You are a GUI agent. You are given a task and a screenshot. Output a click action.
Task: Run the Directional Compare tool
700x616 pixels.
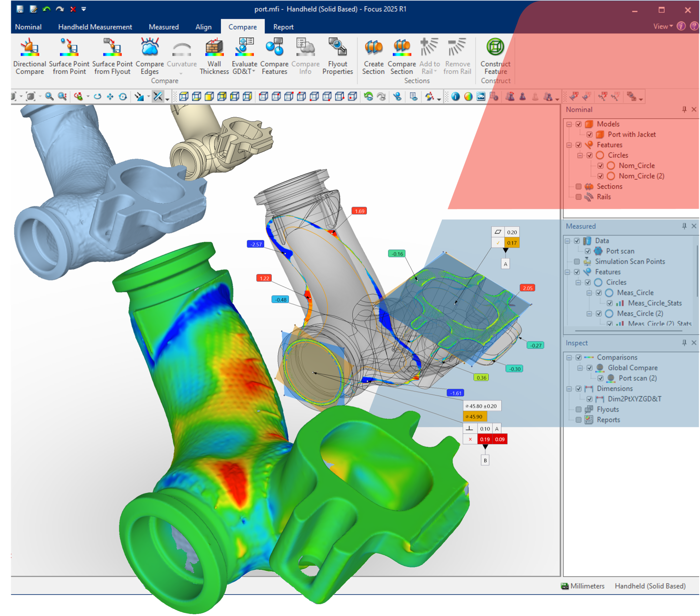[29, 56]
